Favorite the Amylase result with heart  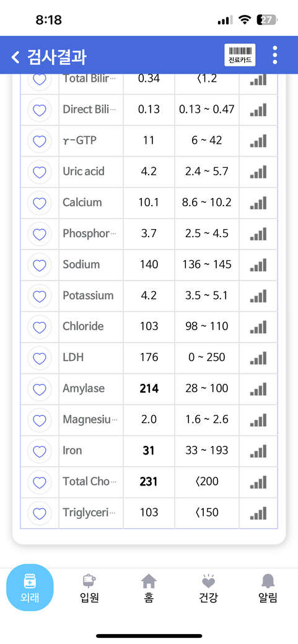[40, 389]
